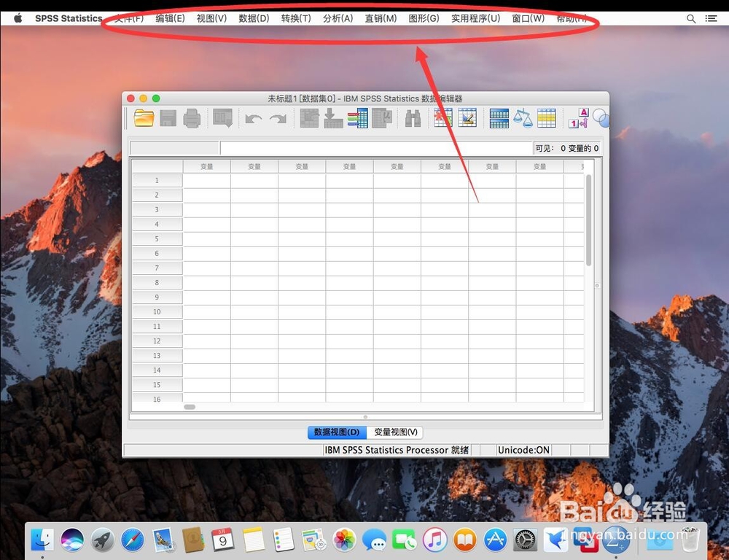The height and width of the screenshot is (560, 729).
Task: Open Find with the binoculars icon
Action: click(413, 118)
